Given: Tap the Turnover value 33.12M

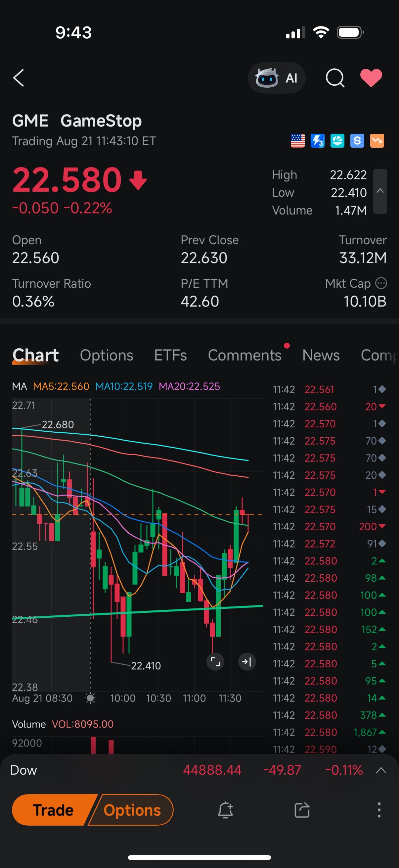Looking at the screenshot, I should pyautogui.click(x=363, y=258).
